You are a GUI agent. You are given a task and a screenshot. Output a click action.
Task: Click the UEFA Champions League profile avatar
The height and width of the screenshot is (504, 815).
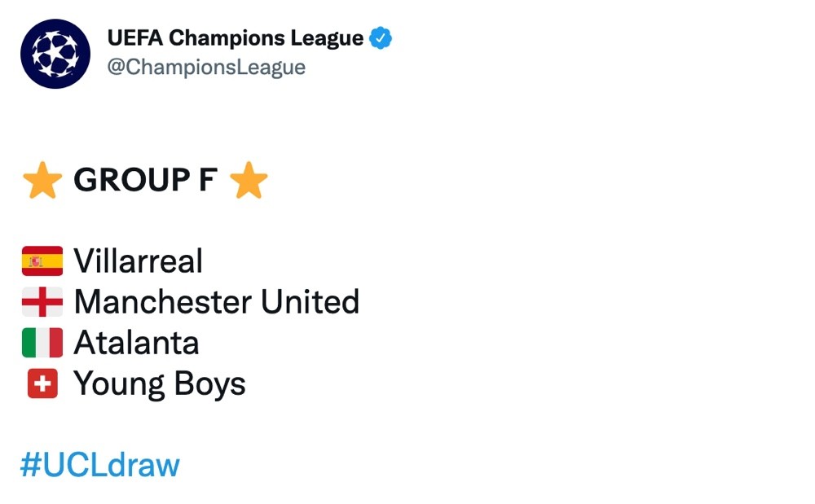point(55,54)
